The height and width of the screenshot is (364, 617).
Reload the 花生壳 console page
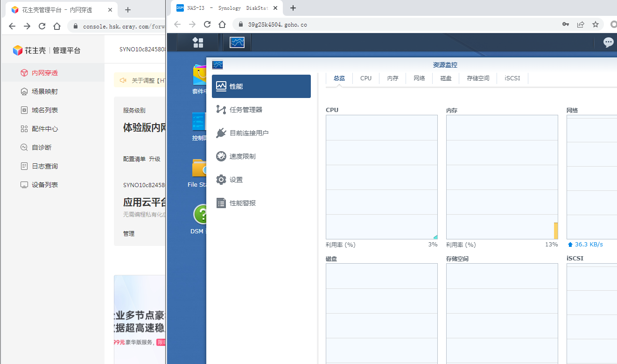pos(42,26)
